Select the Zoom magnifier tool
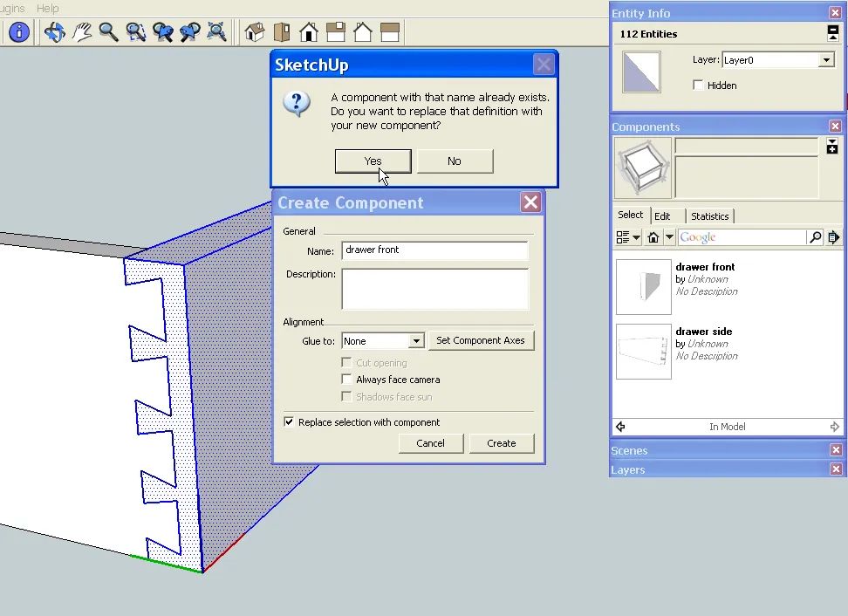 (x=109, y=32)
